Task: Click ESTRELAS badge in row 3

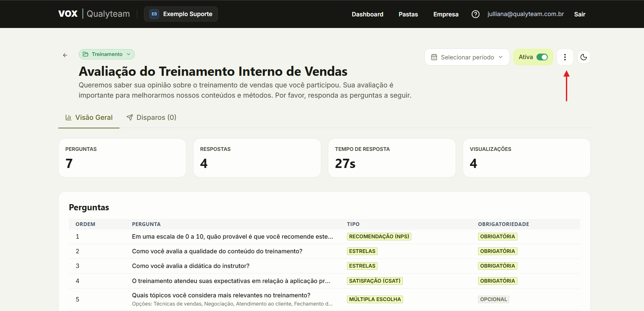Action: 362,266
